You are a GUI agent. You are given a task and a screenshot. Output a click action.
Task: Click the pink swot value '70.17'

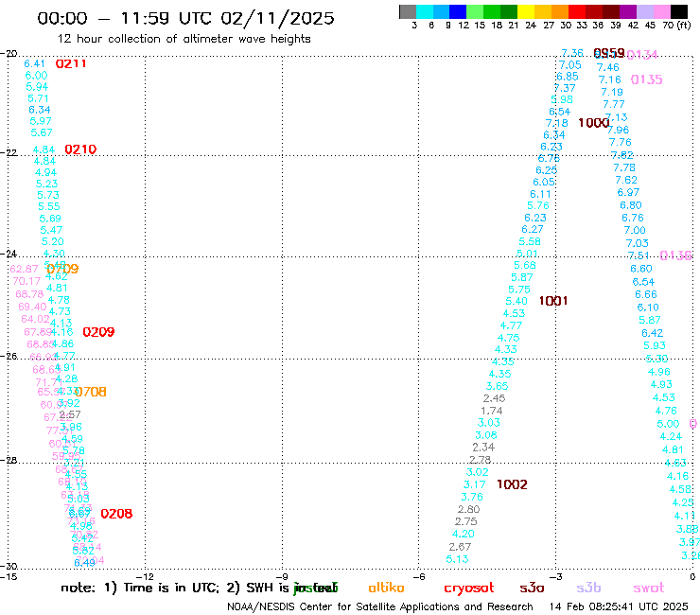26,281
